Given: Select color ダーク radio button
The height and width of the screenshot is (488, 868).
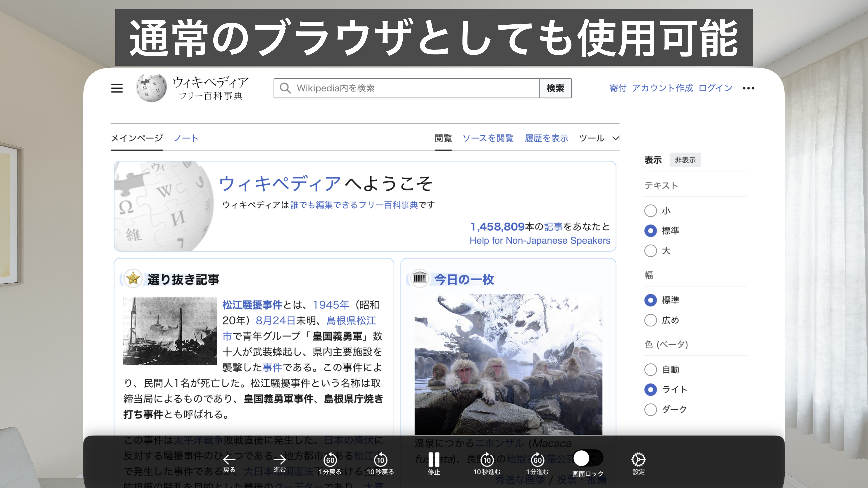Looking at the screenshot, I should (x=650, y=410).
